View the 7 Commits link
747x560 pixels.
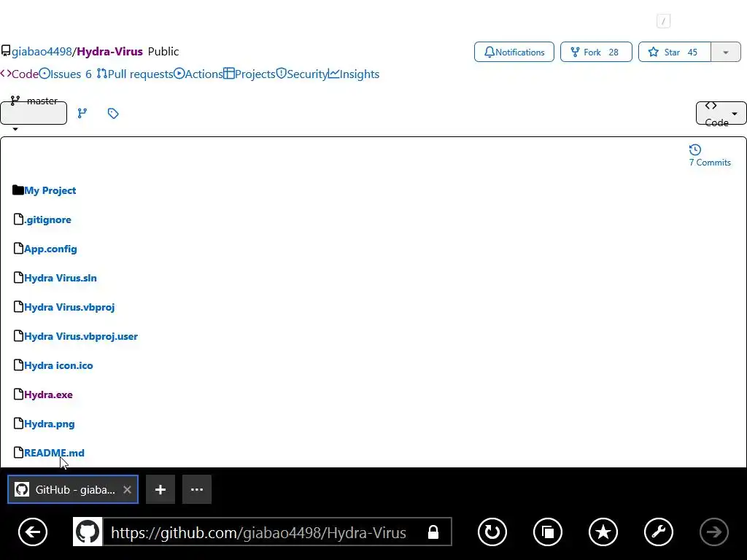tap(710, 163)
